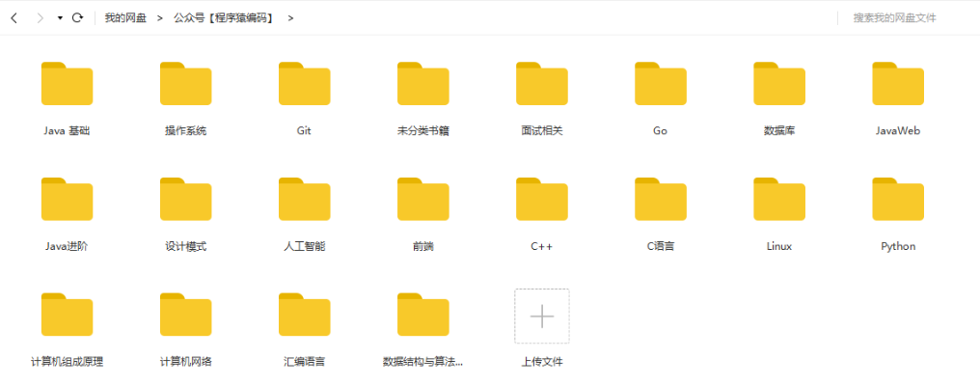Select the folder name text Java 基础
Image resolution: width=980 pixels, height=386 pixels.
pyautogui.click(x=67, y=130)
